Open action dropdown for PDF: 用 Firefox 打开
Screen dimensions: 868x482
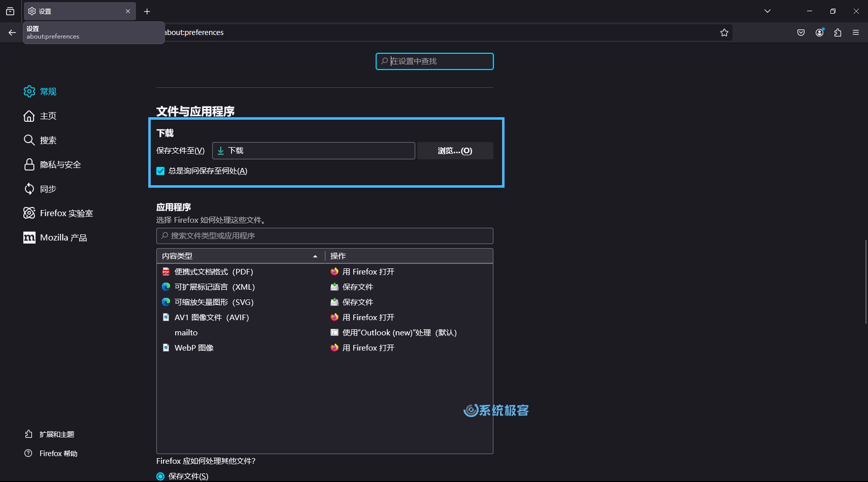coord(409,272)
